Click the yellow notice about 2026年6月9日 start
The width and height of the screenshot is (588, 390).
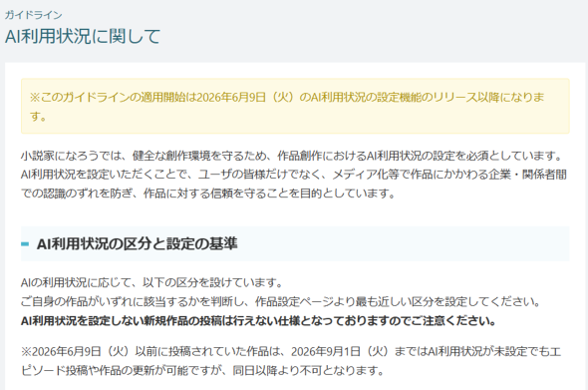(x=295, y=106)
